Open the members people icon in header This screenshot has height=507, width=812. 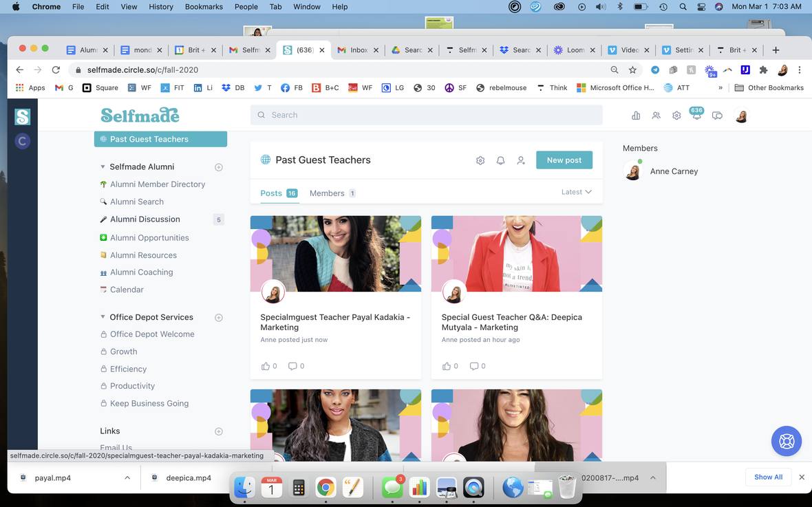tap(656, 116)
